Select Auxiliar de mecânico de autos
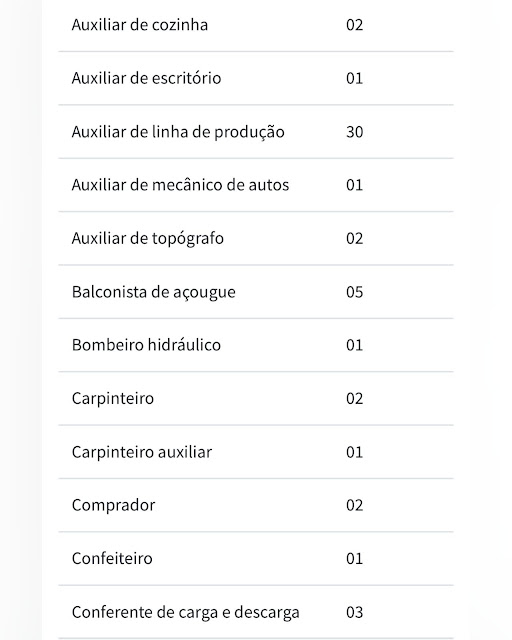Image resolution: width=512 pixels, height=640 pixels. click(x=180, y=185)
